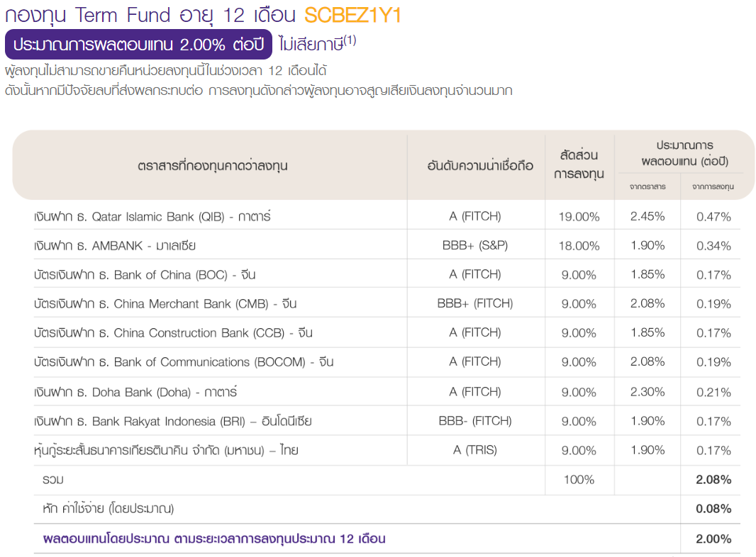Select the AMBANK Malaysia deposit row
Image resolution: width=756 pixels, height=557 pixels.
[x=387, y=246]
